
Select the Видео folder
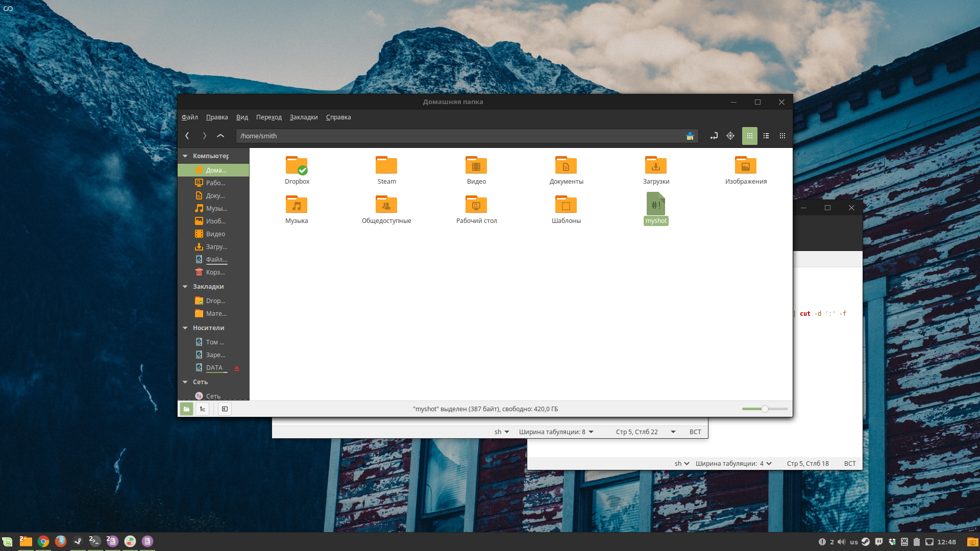[x=476, y=170]
